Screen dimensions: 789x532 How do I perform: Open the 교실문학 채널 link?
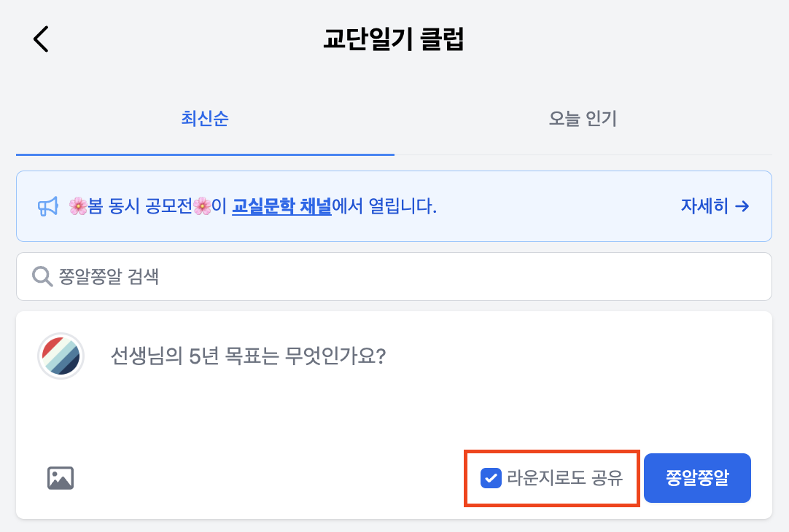tap(281, 206)
